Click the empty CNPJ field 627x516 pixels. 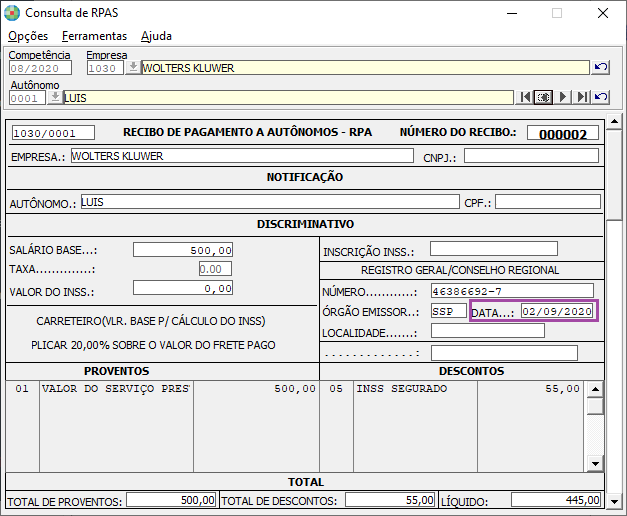[x=531, y=156]
